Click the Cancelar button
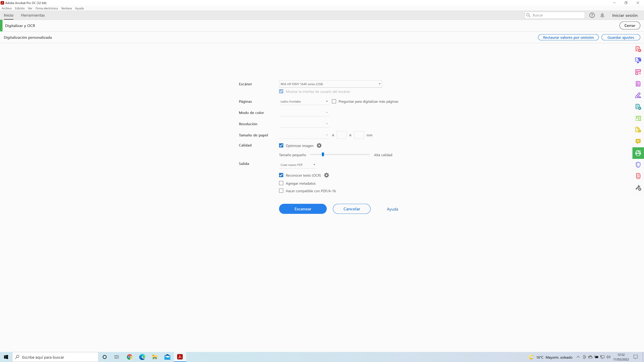The image size is (644, 362). [352, 209]
